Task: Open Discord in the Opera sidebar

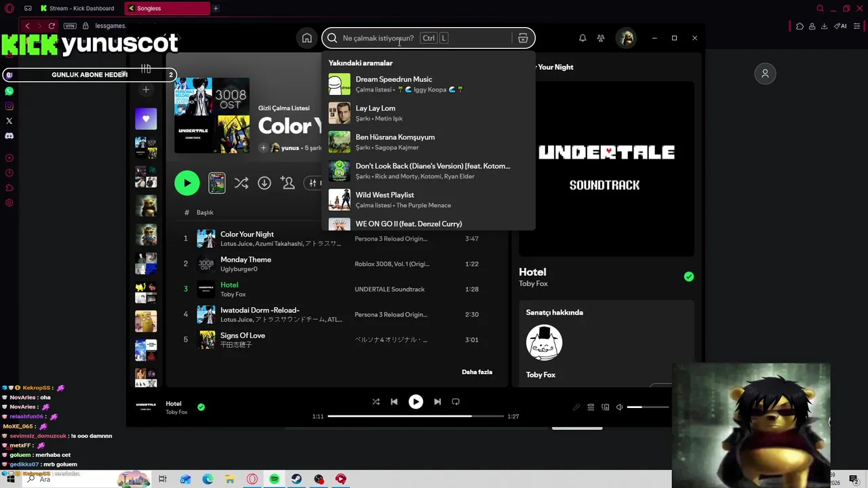Action: tap(9, 136)
